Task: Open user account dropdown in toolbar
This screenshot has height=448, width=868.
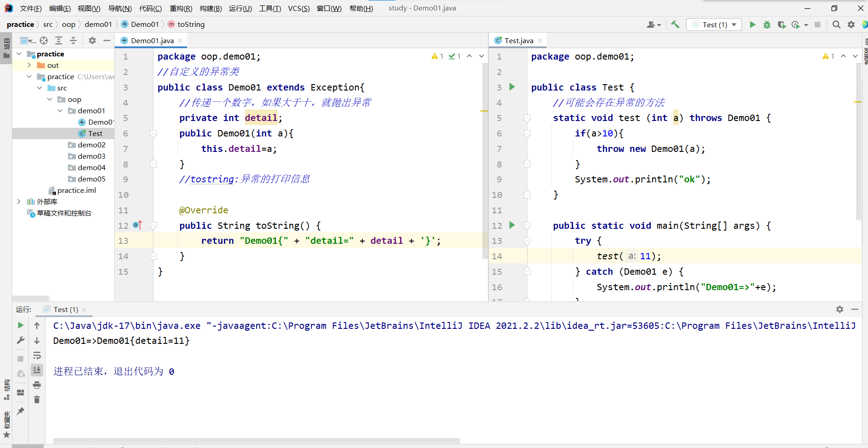Action: [x=654, y=25]
